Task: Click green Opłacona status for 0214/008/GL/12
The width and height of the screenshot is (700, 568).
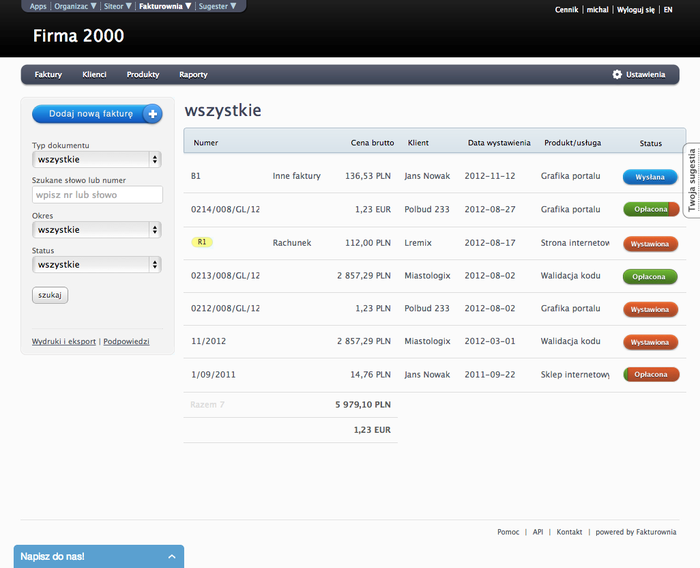Action: [x=650, y=210]
